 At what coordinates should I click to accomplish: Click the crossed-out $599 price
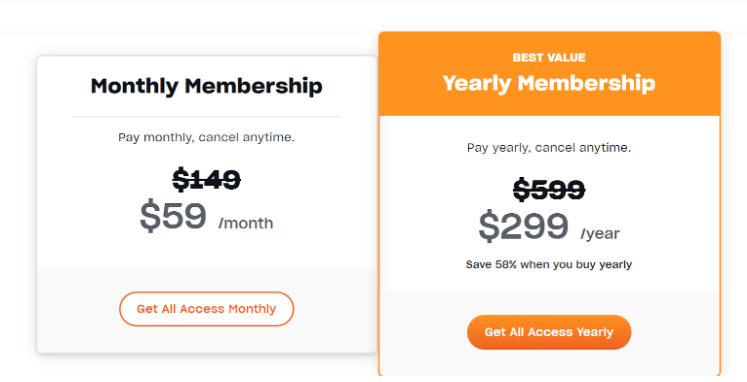tap(549, 190)
